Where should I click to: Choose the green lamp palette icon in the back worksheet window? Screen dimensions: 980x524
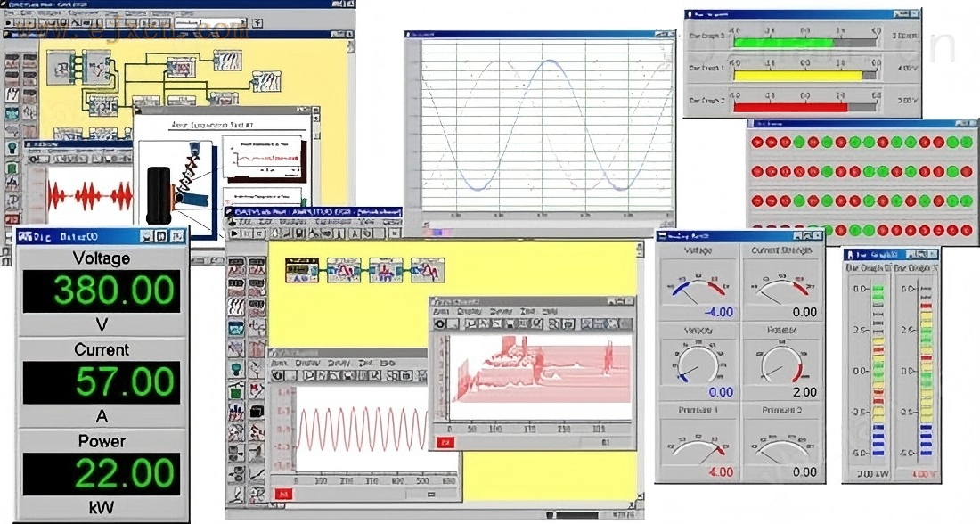pyautogui.click(x=12, y=149)
